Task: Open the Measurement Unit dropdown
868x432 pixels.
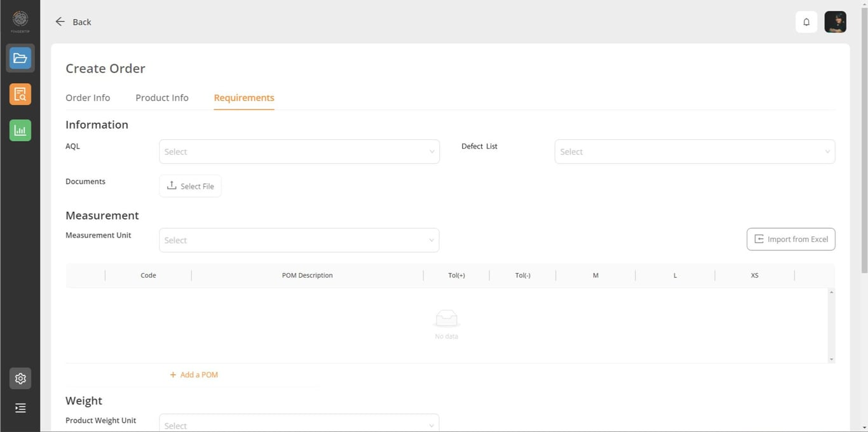Action: pos(299,240)
